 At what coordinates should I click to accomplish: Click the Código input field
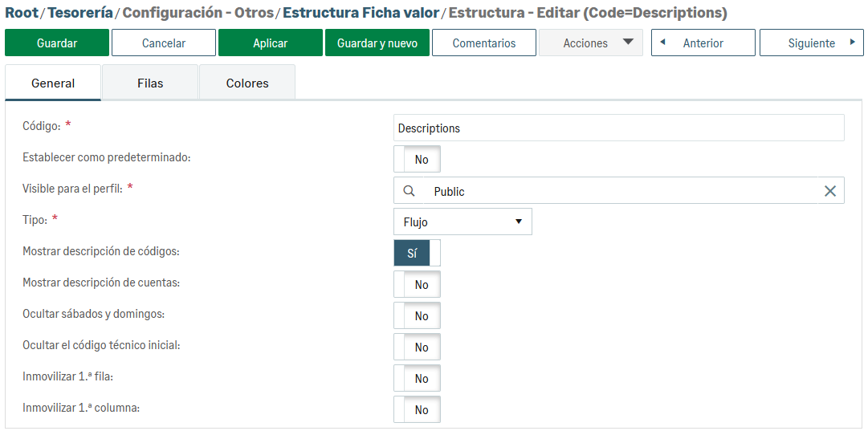[x=618, y=128]
